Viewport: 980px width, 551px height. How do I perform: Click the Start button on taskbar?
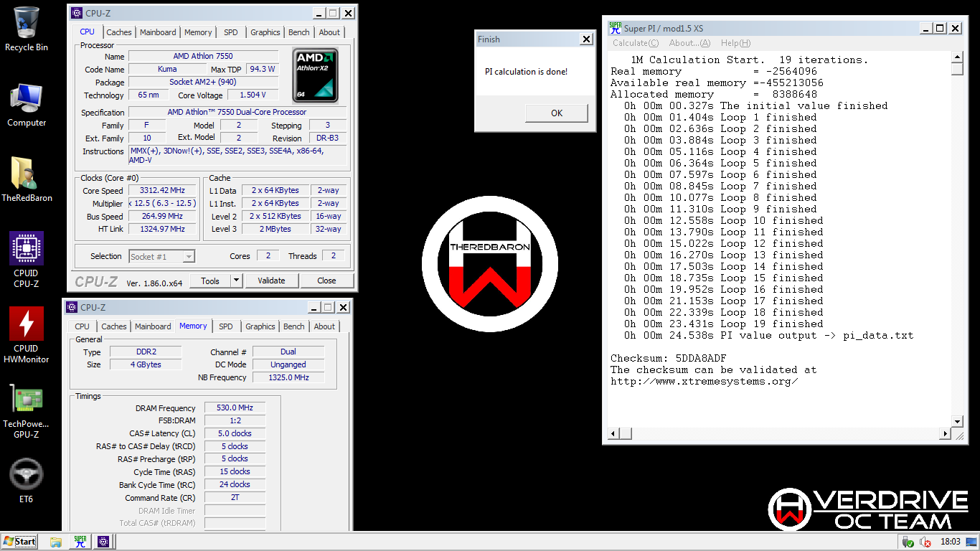click(19, 542)
